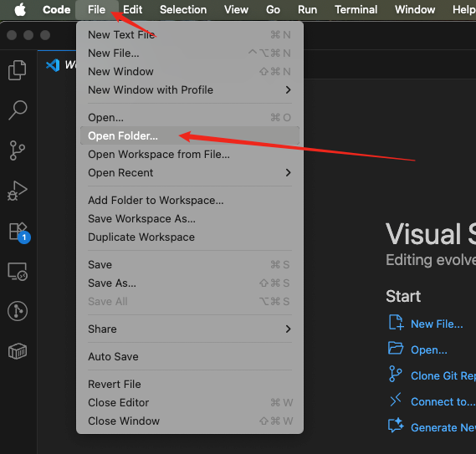The image size is (476, 454).
Task: Open the Terminal menu
Action: [x=356, y=10]
